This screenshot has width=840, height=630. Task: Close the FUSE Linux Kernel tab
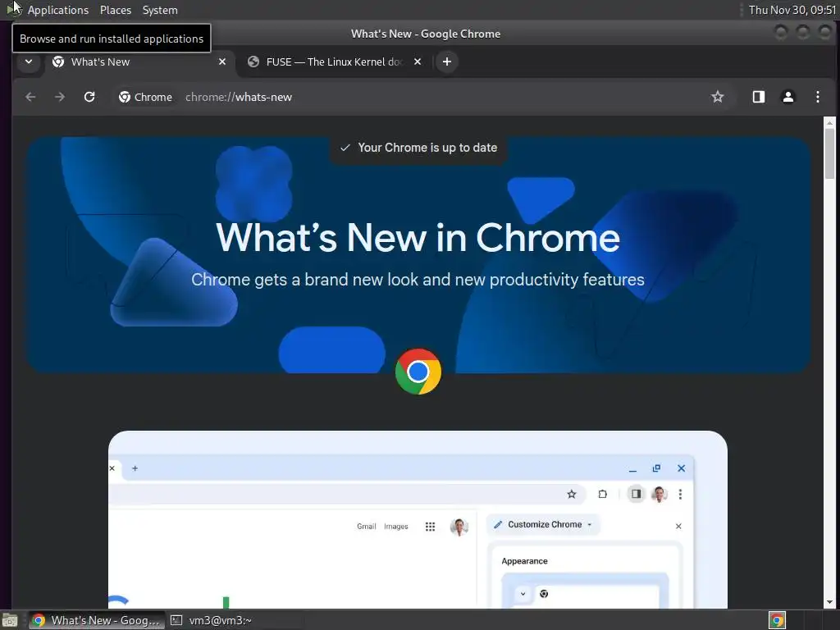click(x=418, y=62)
